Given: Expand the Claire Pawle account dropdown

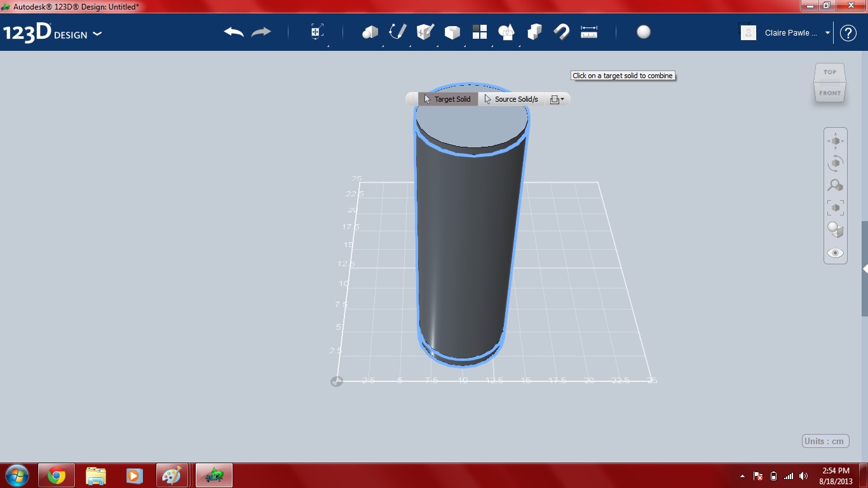Looking at the screenshot, I should (827, 33).
